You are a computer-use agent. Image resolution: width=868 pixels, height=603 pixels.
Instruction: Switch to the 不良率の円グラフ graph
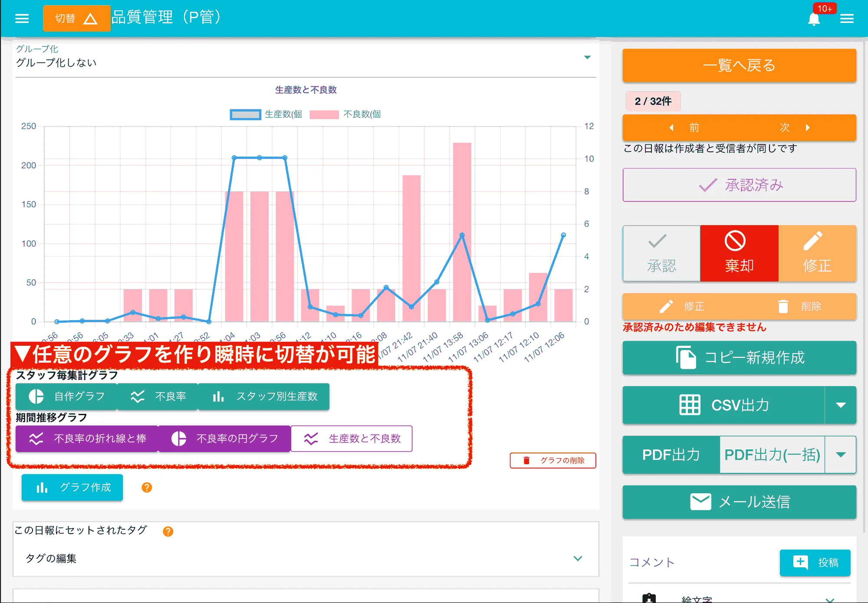(x=224, y=439)
